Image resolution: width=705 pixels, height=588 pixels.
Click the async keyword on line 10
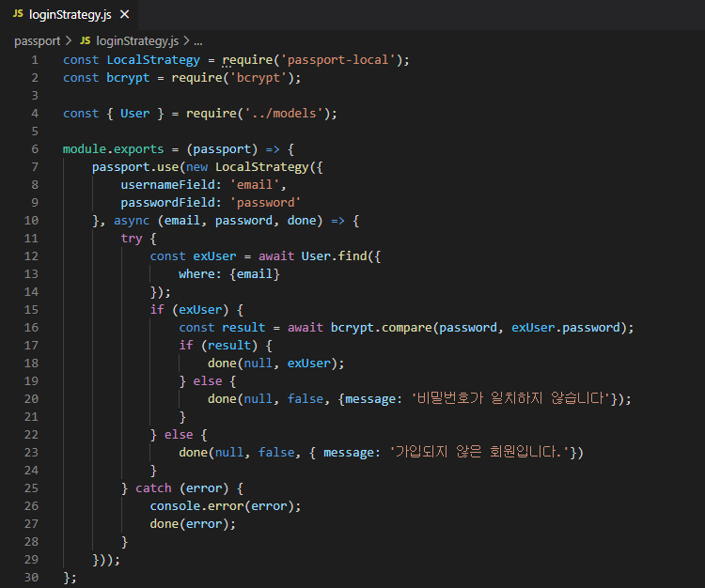click(132, 221)
